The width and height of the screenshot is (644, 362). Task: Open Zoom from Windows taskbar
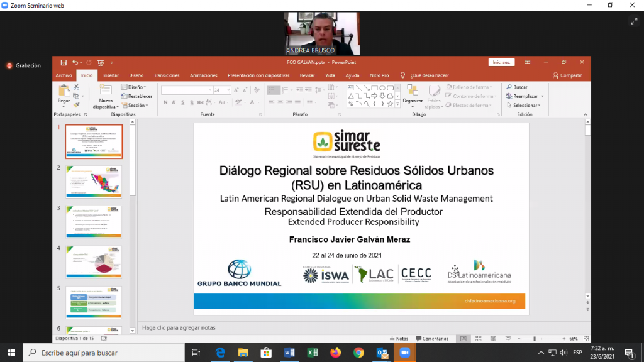(405, 353)
